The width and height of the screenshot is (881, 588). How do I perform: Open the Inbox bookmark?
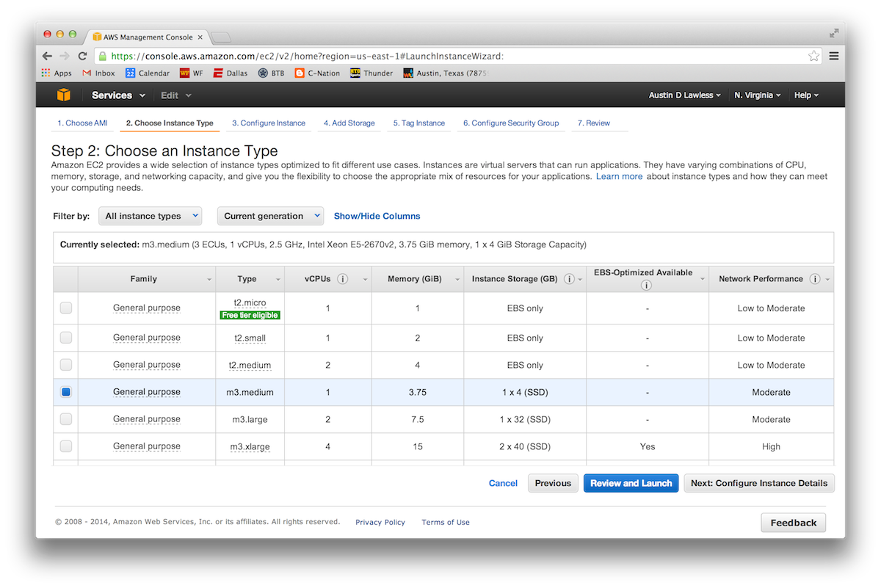click(98, 73)
